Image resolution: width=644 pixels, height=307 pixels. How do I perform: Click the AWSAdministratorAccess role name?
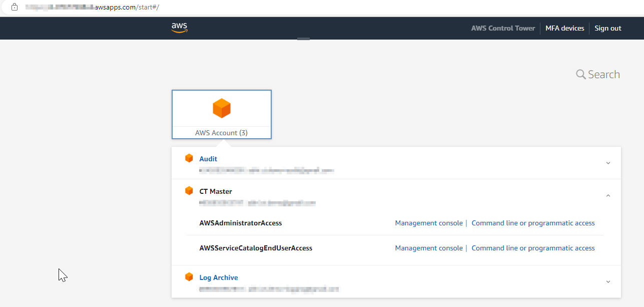click(x=241, y=223)
